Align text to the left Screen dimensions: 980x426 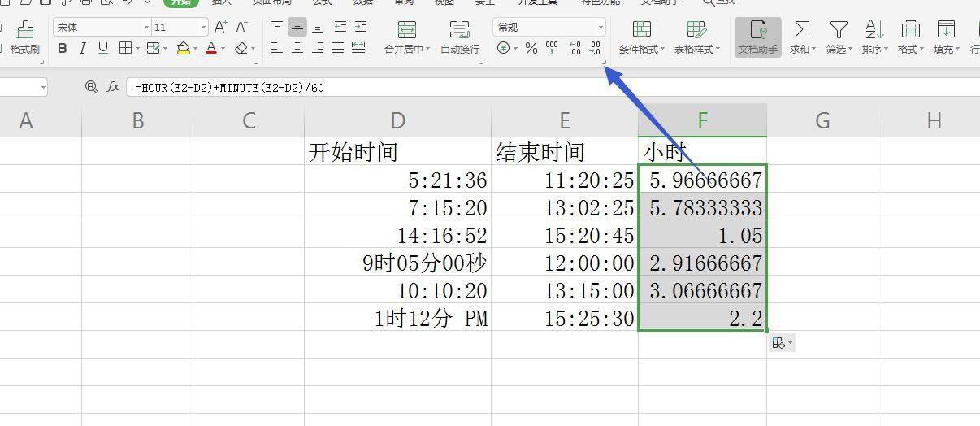click(277, 49)
